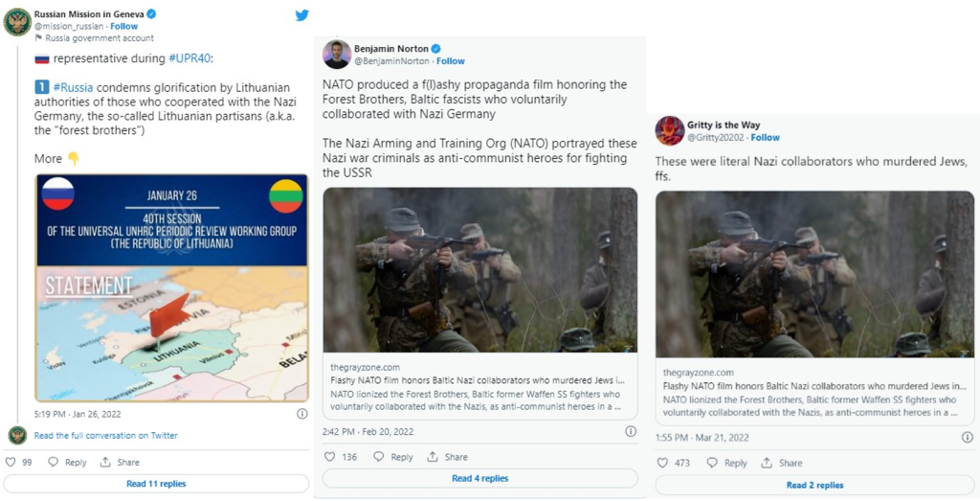Click the heart icon on Benjamin Norton's tweet
Image resolution: width=980 pixels, height=501 pixels.
(329, 457)
